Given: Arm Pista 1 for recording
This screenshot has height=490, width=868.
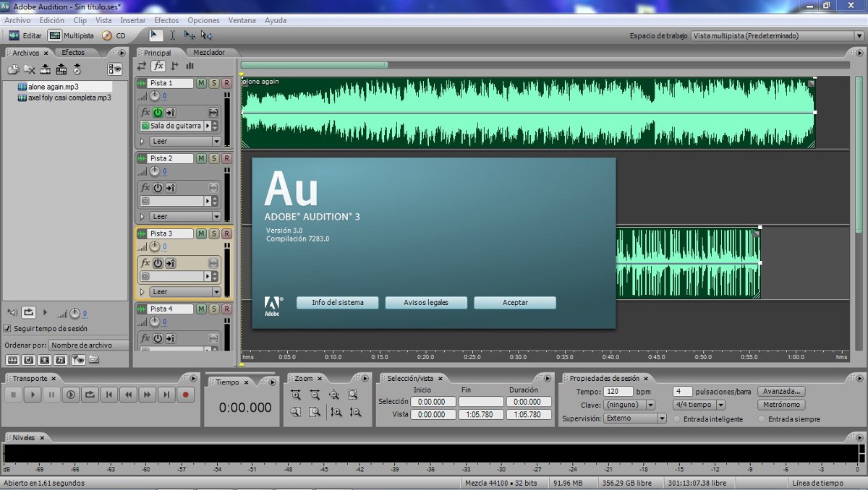Looking at the screenshot, I should point(226,83).
